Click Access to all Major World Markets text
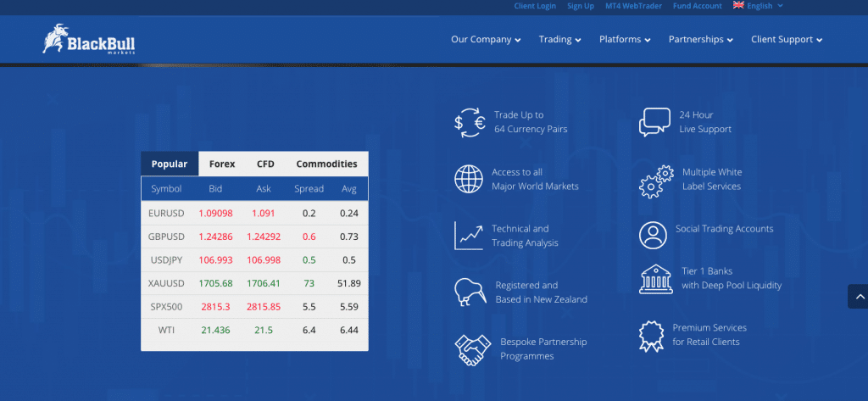Image resolution: width=868 pixels, height=401 pixels. click(535, 179)
